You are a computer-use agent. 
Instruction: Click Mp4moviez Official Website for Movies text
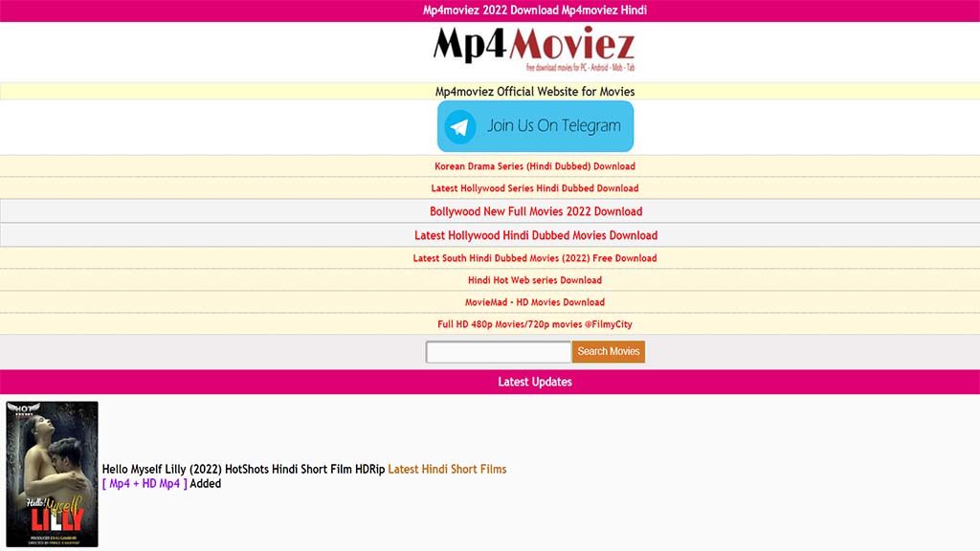coord(535,91)
